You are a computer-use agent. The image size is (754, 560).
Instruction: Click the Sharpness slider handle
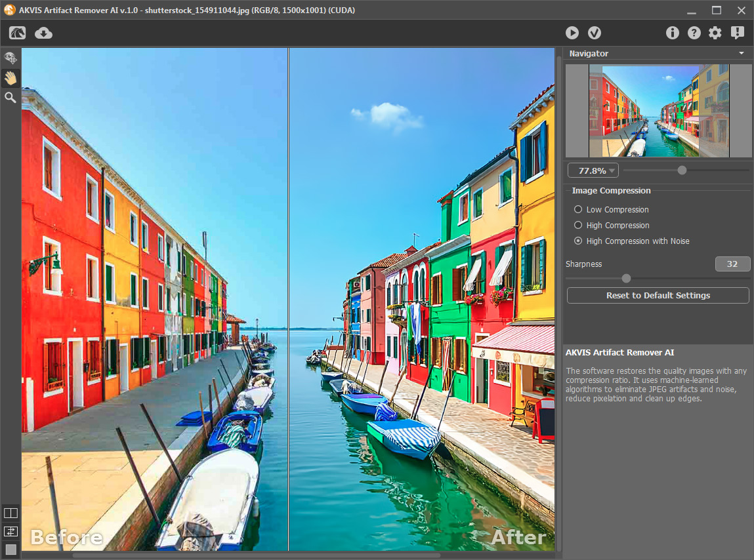(626, 278)
